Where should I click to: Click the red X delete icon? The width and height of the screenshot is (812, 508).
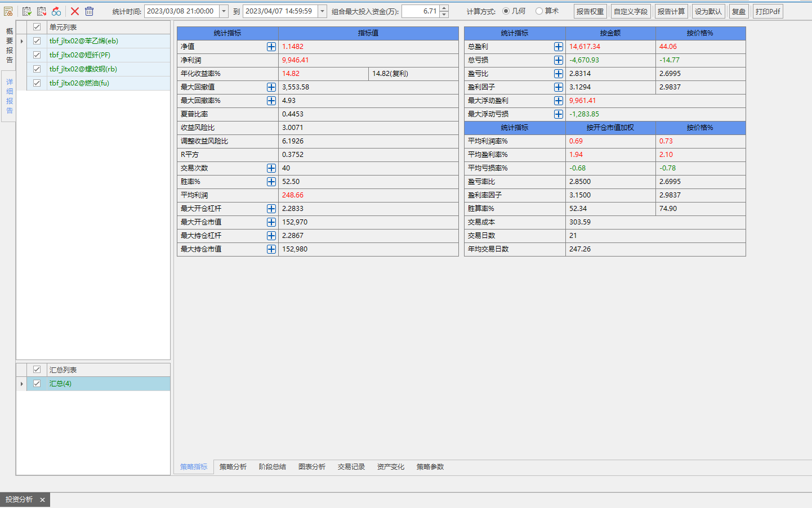74,11
